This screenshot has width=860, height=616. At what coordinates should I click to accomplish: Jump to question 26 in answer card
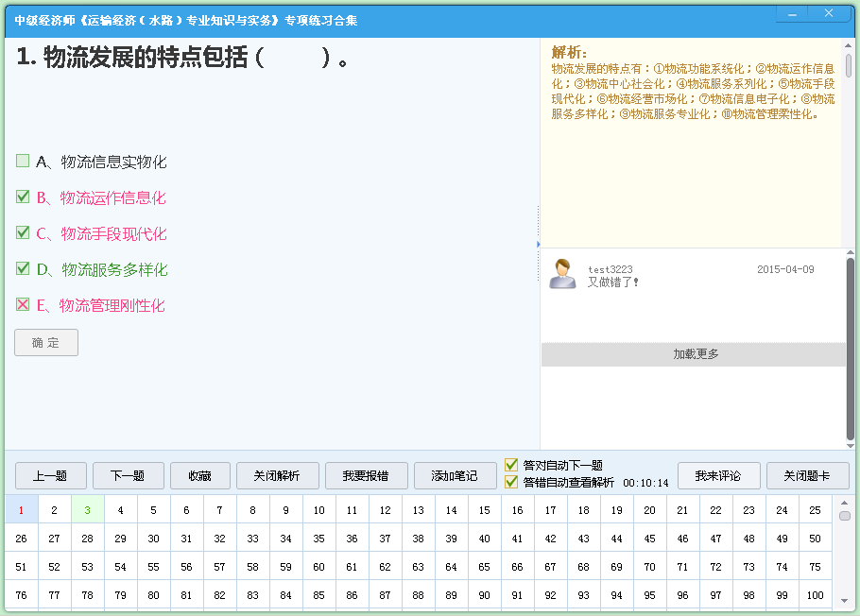[x=22, y=539]
